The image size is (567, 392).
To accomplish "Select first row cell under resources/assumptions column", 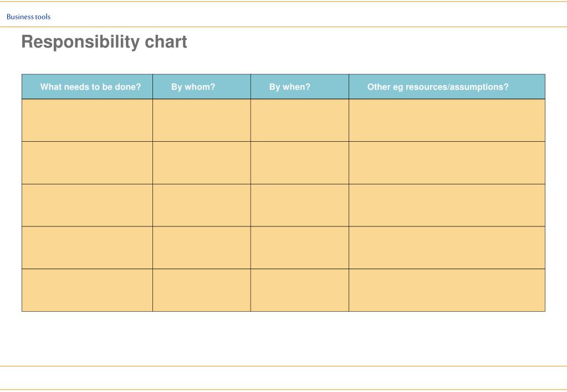I will 447,120.
